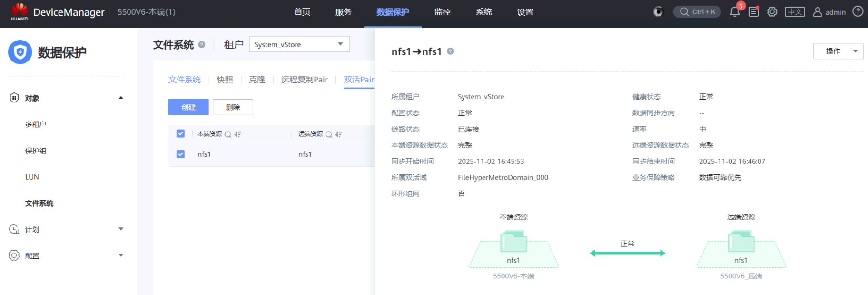868x295 pixels.
Task: Click the help question mark in header
Action: (x=858, y=11)
